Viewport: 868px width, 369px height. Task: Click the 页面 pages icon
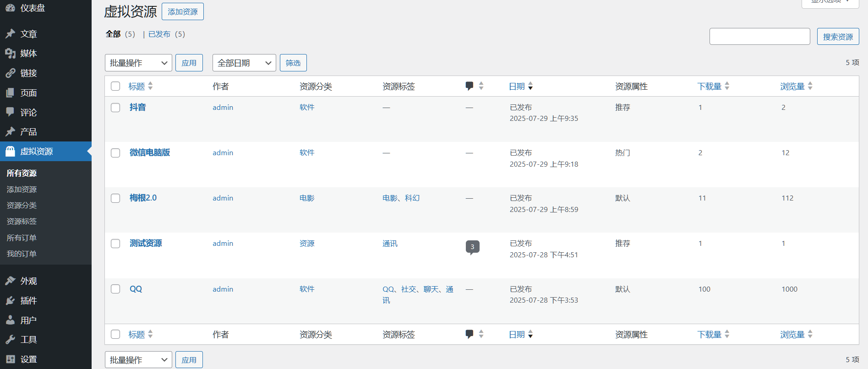point(10,93)
